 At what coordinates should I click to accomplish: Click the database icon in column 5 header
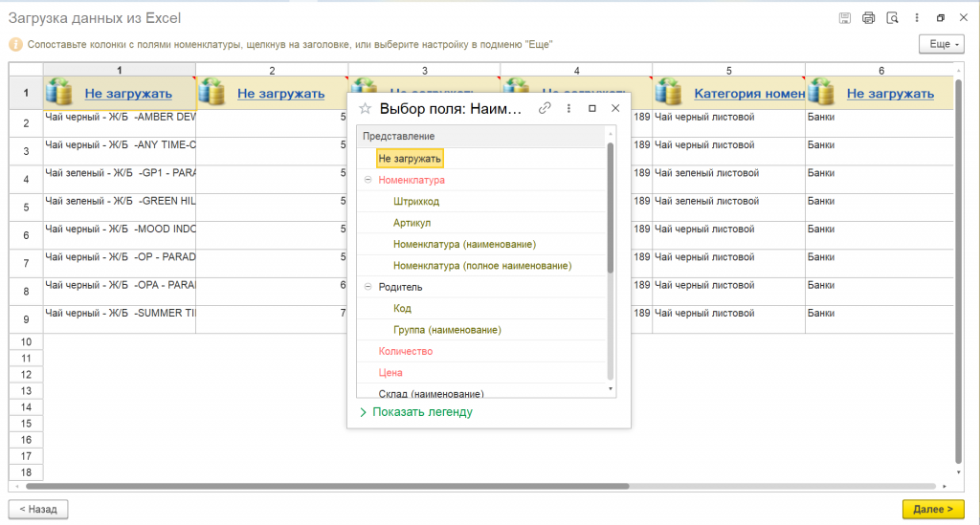[668, 92]
